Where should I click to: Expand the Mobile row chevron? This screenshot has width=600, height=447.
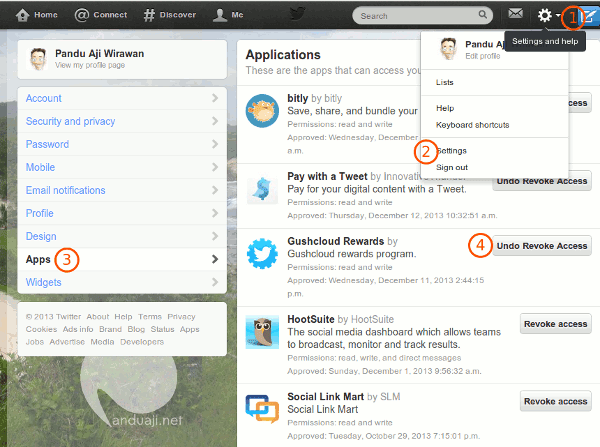click(215, 167)
